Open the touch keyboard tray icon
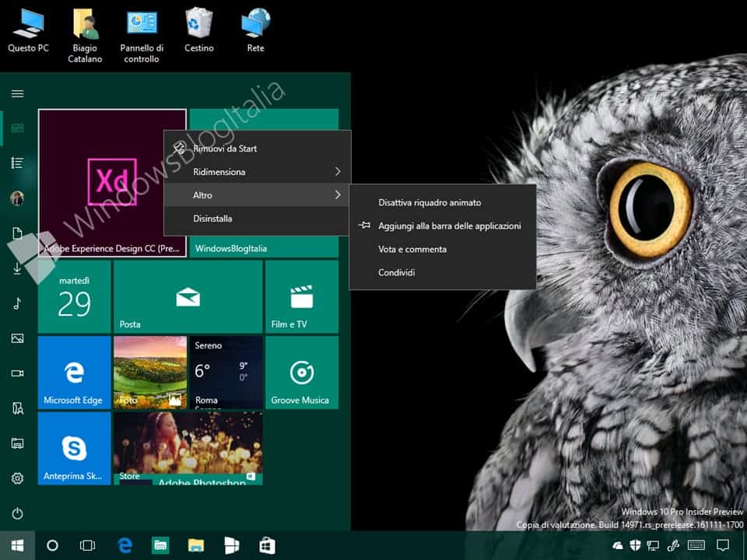 tap(696, 545)
